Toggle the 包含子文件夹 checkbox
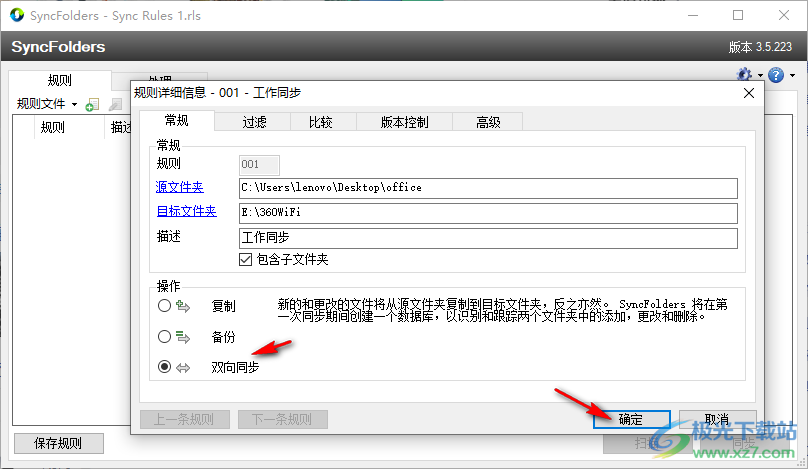This screenshot has width=808, height=469. (245, 259)
